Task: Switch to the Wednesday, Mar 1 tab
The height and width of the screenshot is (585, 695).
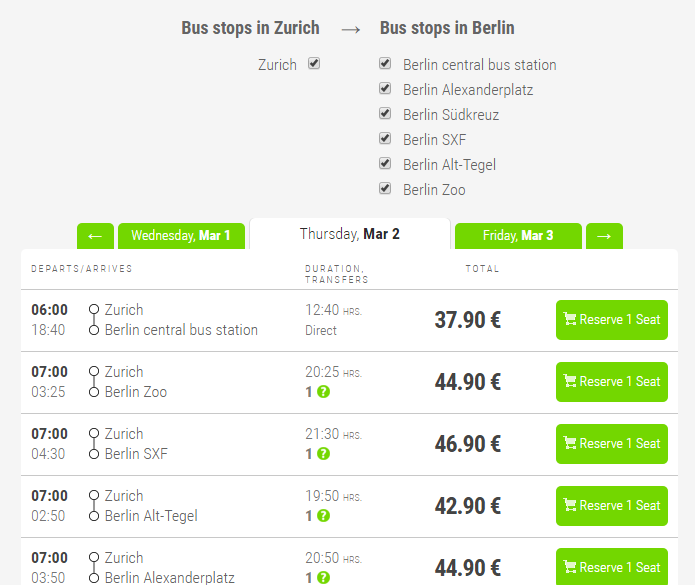Action: pyautogui.click(x=181, y=236)
